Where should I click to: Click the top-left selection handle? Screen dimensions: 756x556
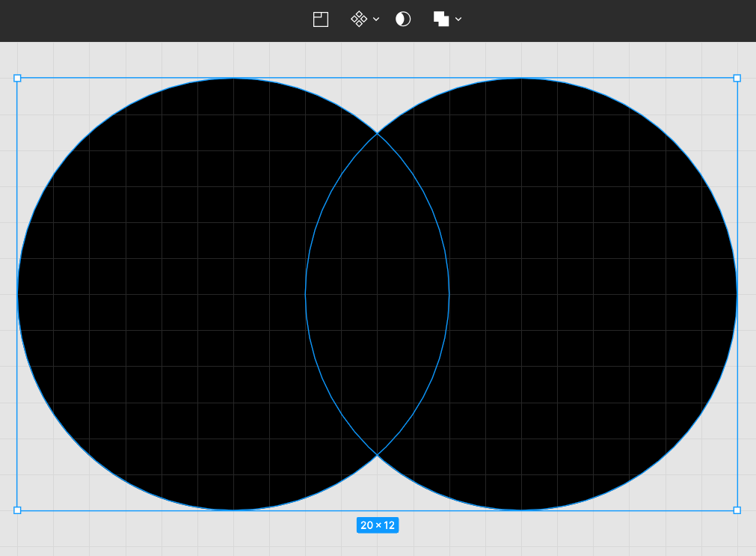17,78
